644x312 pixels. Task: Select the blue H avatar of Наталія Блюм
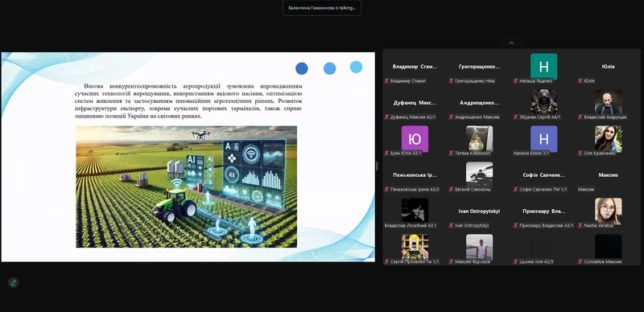pos(544,139)
